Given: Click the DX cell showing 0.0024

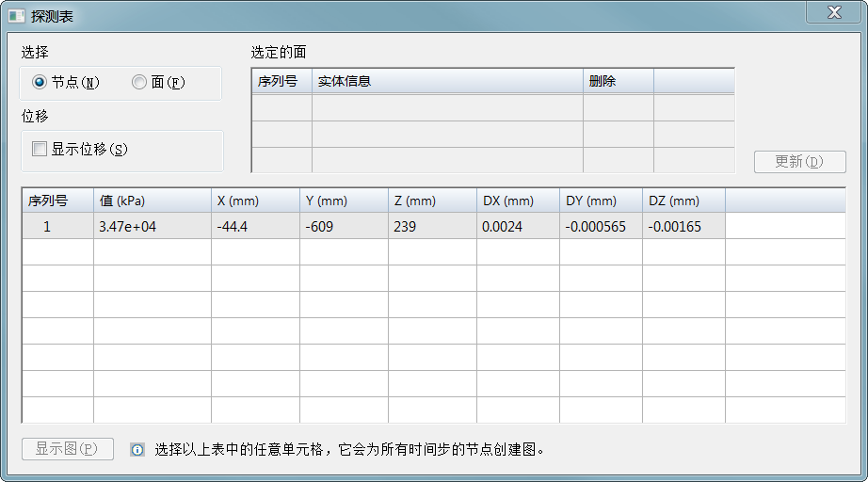Looking at the screenshot, I should pyautogui.click(x=518, y=227).
